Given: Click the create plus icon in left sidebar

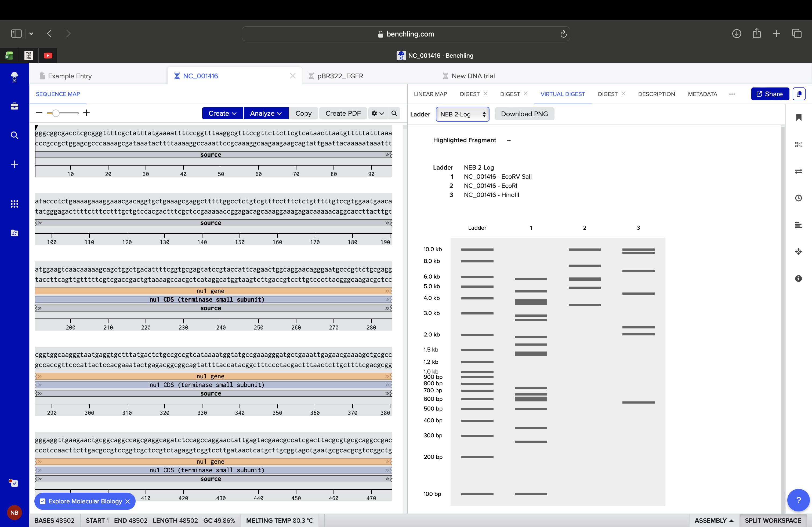Looking at the screenshot, I should [14, 164].
